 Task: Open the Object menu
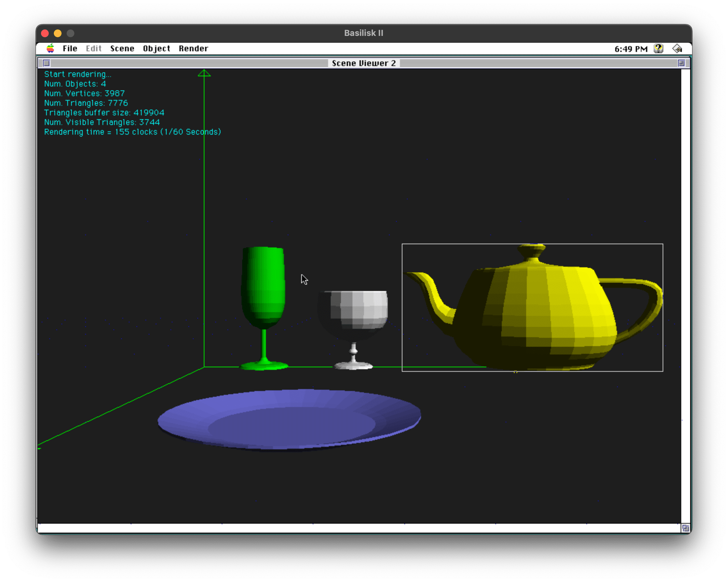(x=156, y=48)
